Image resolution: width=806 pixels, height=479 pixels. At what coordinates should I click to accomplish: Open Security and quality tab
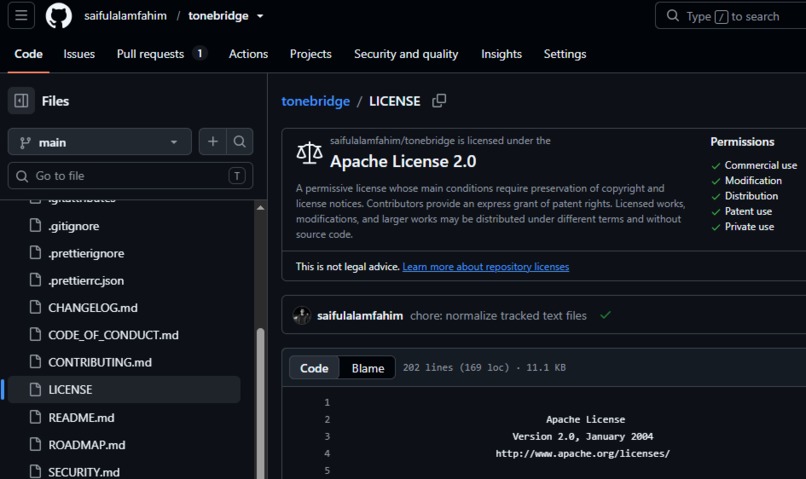(406, 54)
